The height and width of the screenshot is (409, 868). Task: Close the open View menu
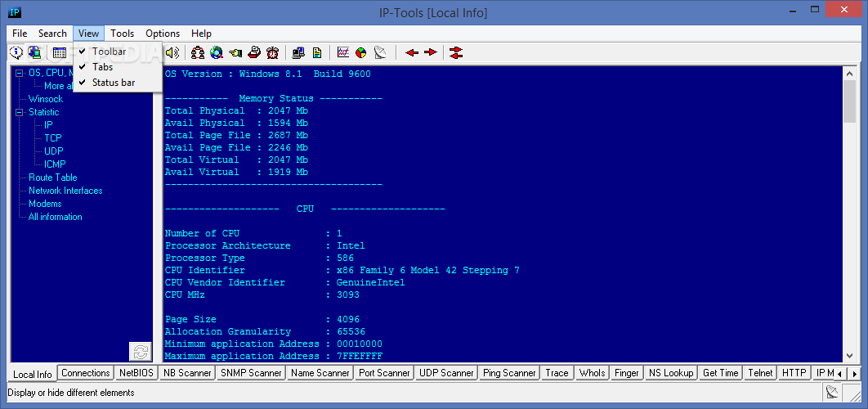(88, 34)
